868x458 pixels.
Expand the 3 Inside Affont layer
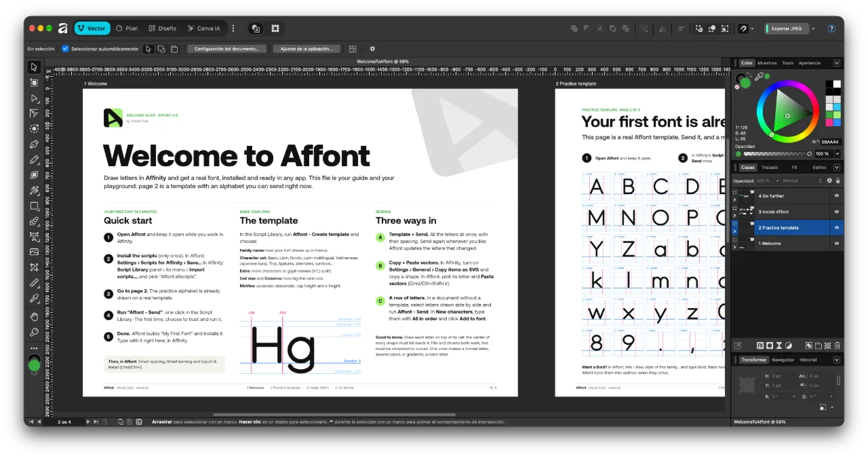[735, 216]
